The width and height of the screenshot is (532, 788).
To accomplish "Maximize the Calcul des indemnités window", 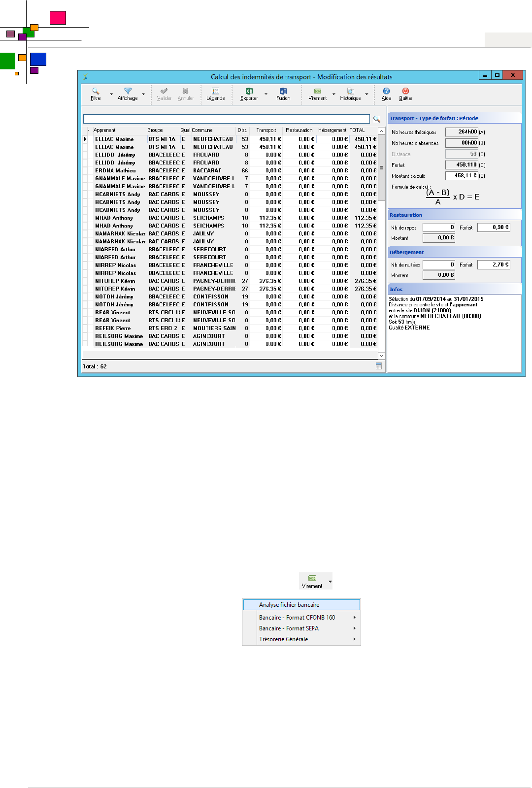I will click(x=497, y=75).
